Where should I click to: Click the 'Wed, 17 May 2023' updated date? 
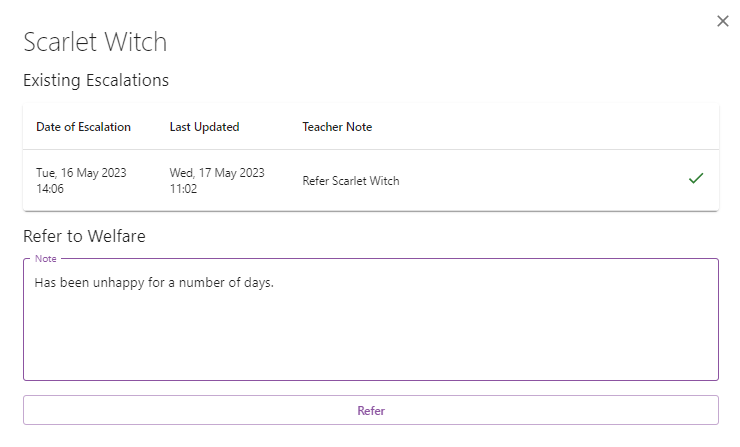coord(217,173)
